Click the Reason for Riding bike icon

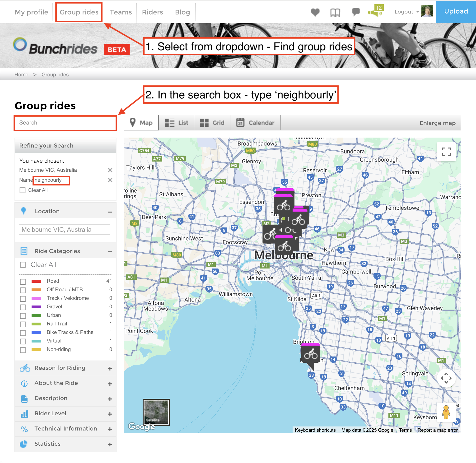point(25,368)
